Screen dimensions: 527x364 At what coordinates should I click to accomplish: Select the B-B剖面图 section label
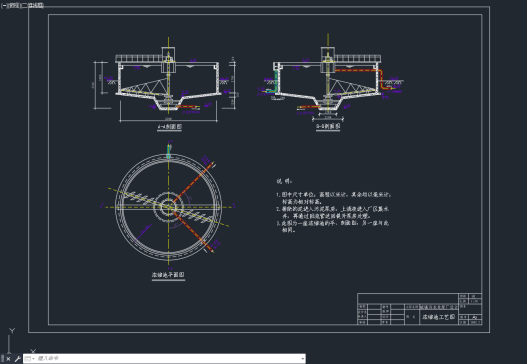tap(328, 126)
